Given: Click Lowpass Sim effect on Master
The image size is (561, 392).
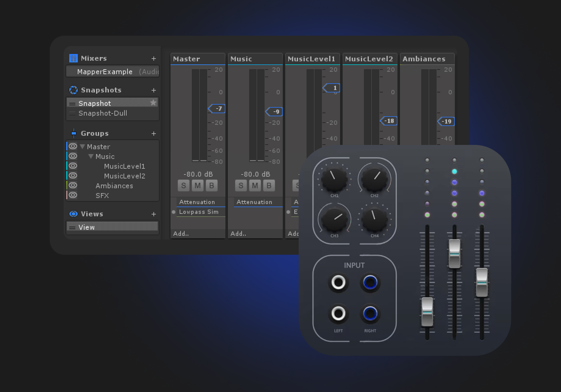Looking at the screenshot, I should pyautogui.click(x=199, y=212).
